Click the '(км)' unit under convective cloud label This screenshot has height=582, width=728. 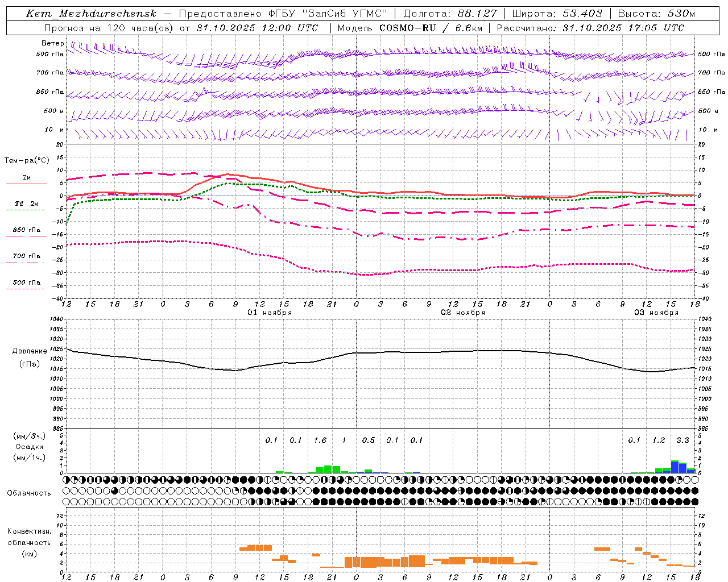30,554
